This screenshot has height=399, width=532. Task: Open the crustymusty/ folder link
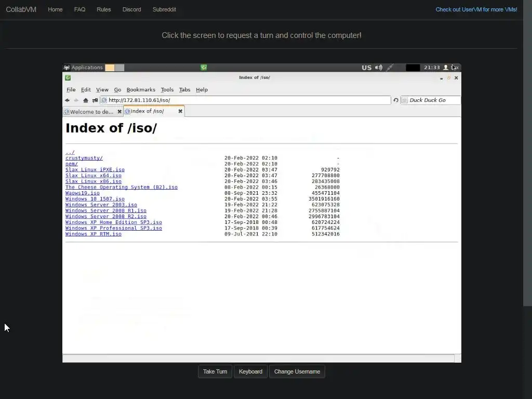(84, 158)
